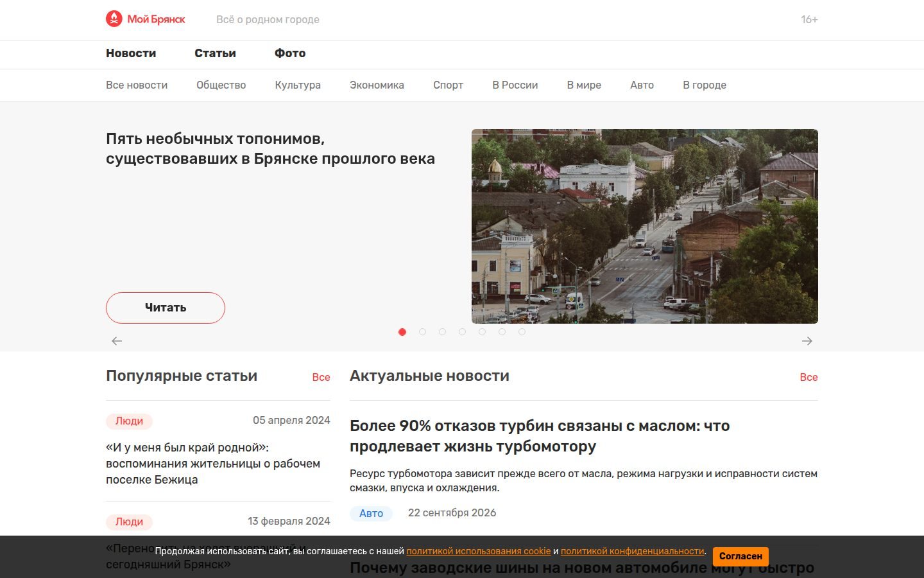924x578 pixels.
Task: Select Общество category
Action: 221,85
